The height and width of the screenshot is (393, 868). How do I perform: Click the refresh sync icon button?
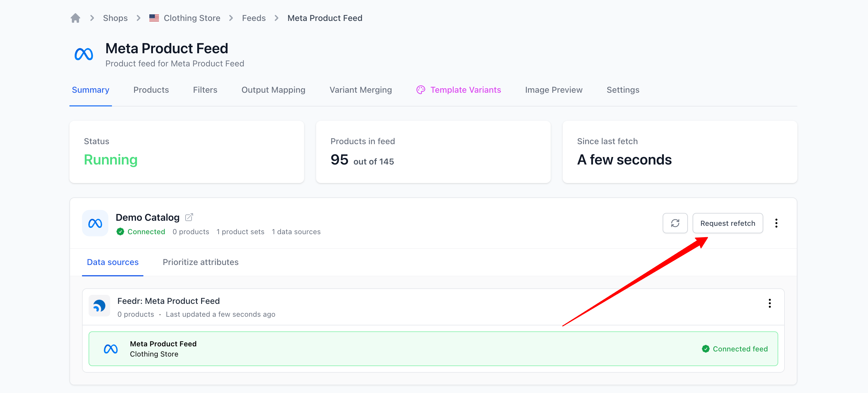point(675,223)
